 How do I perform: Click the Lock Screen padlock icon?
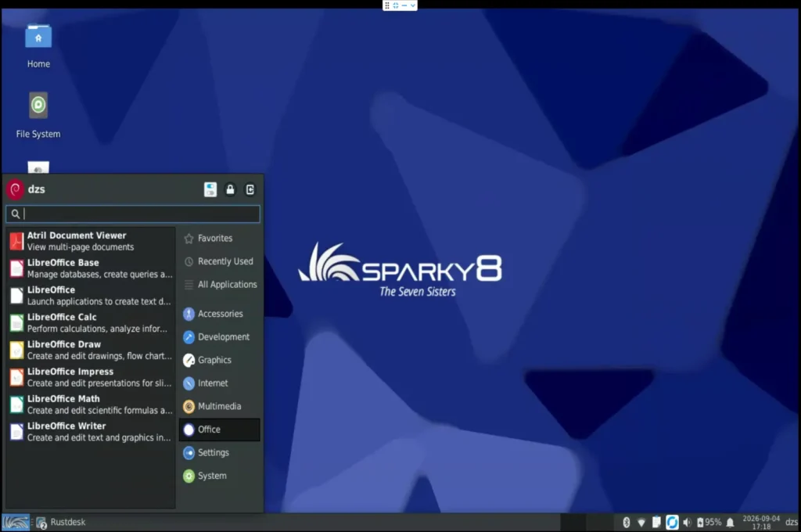(231, 189)
